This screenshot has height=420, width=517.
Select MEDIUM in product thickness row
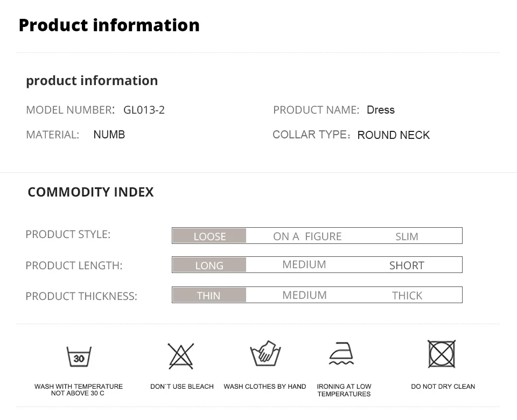305,295
